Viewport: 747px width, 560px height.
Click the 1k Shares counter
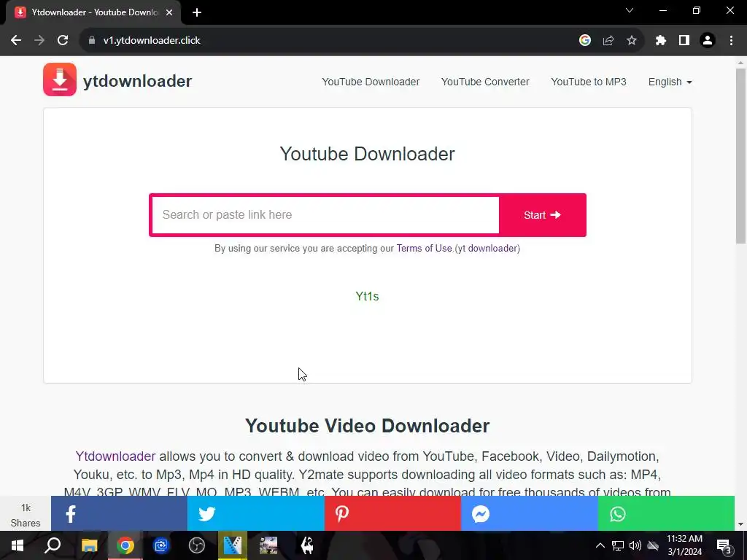(26, 516)
